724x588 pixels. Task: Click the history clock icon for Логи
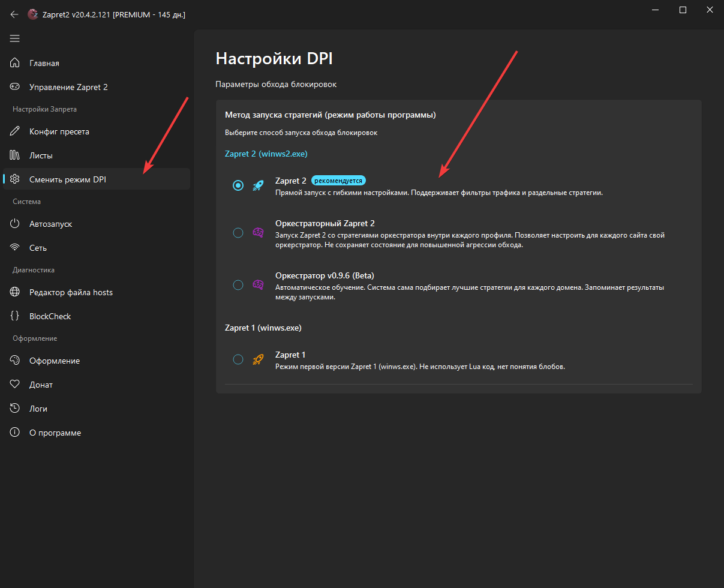pos(16,409)
